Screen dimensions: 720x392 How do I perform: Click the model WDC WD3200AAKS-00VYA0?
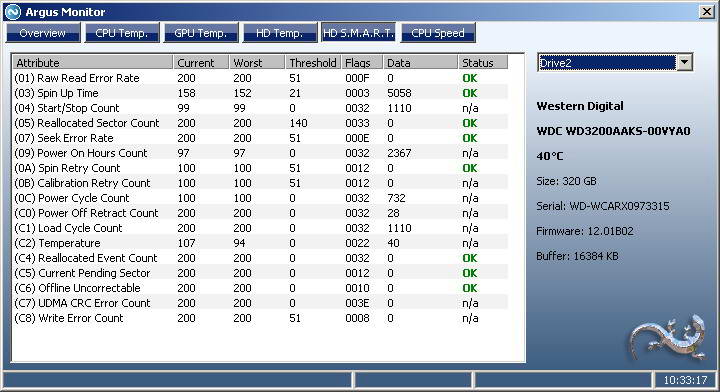(613, 131)
